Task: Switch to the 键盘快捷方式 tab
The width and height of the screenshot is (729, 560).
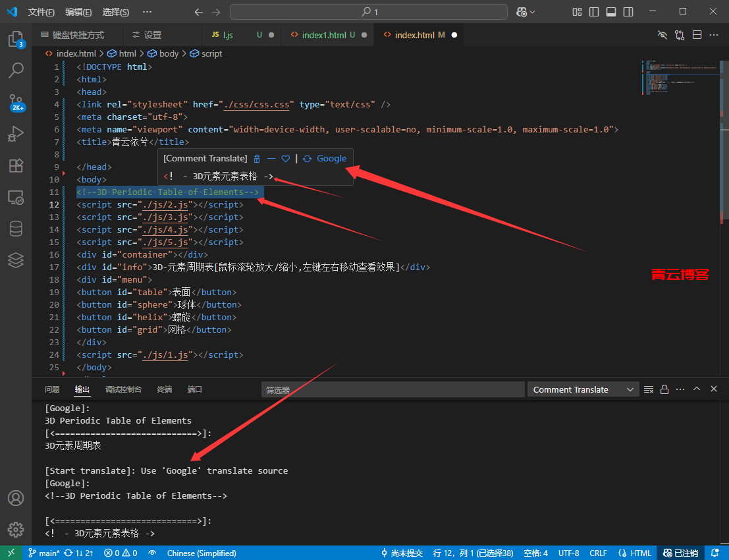Action: (77, 35)
